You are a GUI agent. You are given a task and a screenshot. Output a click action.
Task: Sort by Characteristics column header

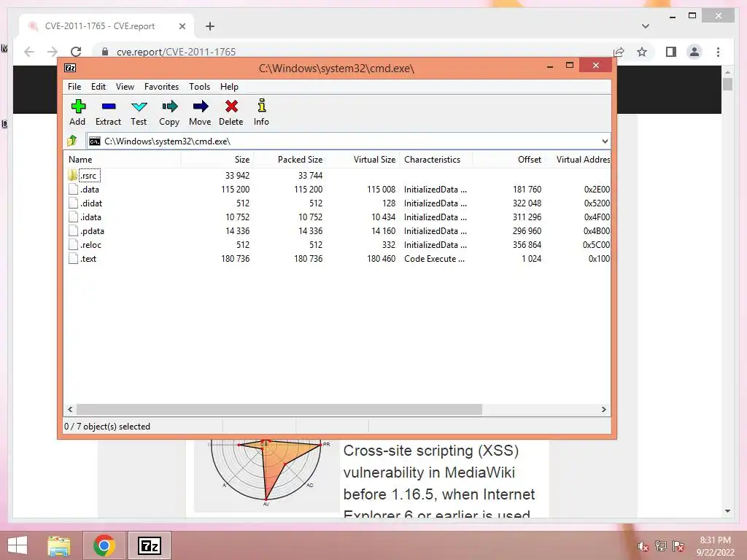[436, 160]
